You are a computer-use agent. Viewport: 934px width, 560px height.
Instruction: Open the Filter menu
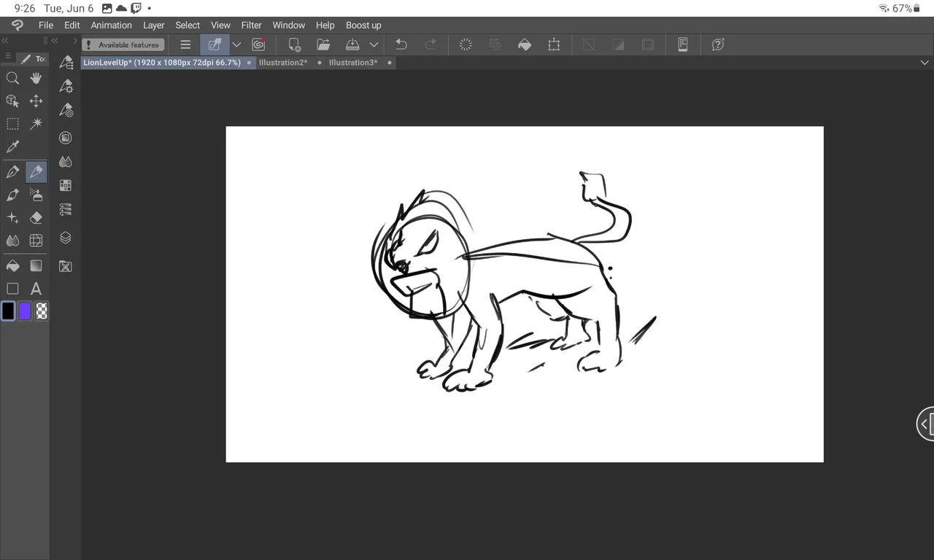click(x=251, y=25)
